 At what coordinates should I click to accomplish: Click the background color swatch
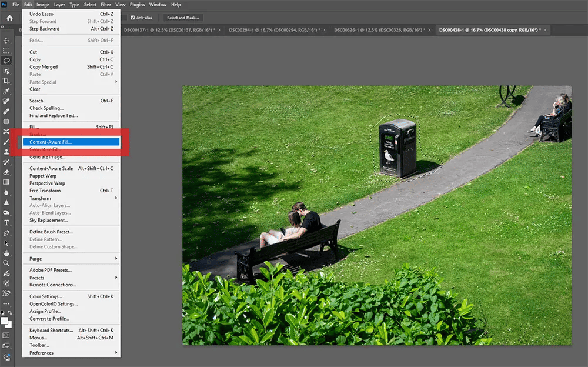click(x=9, y=325)
